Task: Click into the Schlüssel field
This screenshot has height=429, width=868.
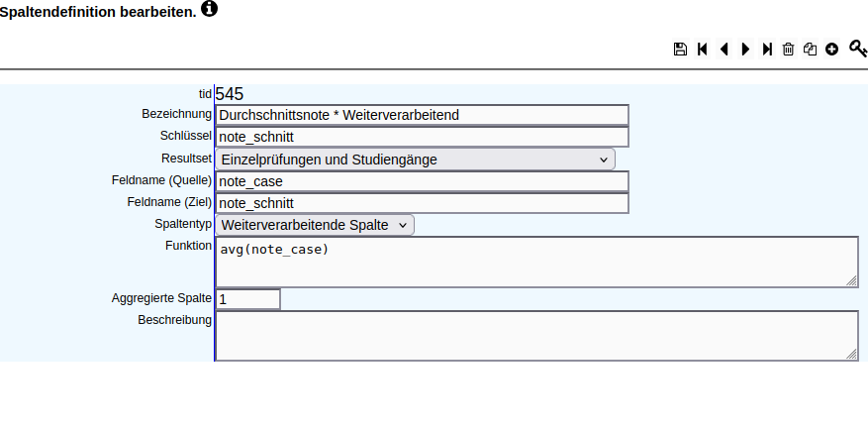Action: [x=422, y=137]
